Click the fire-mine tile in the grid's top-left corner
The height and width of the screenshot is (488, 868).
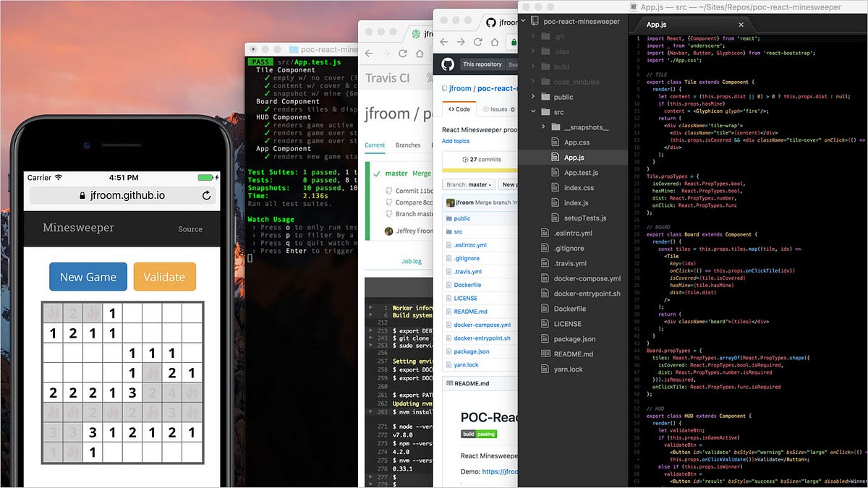(x=52, y=313)
